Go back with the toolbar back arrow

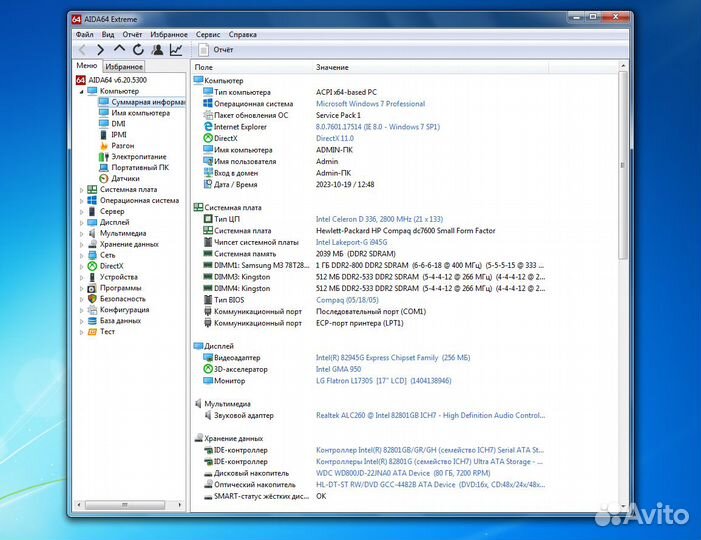point(83,50)
